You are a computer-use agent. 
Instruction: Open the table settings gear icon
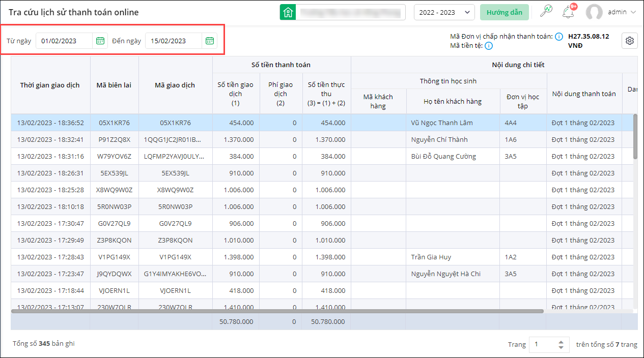pyautogui.click(x=630, y=41)
